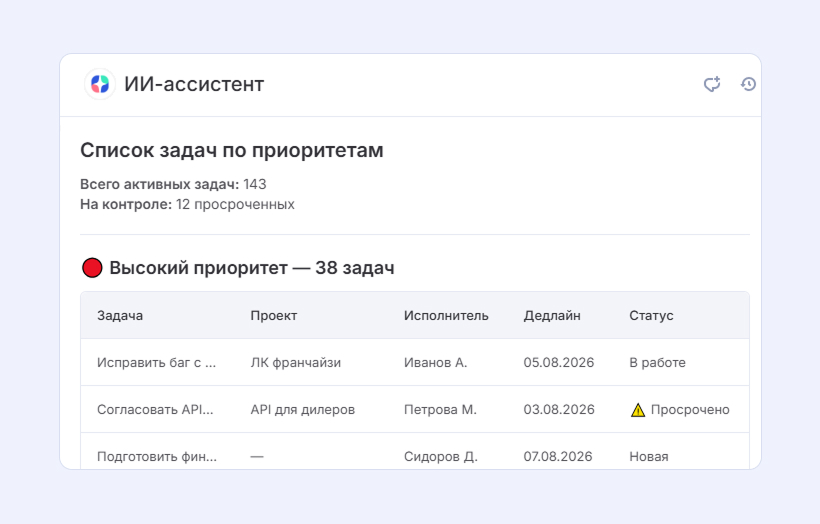
Task: Click the Исполнитель column header
Action: [x=446, y=316]
